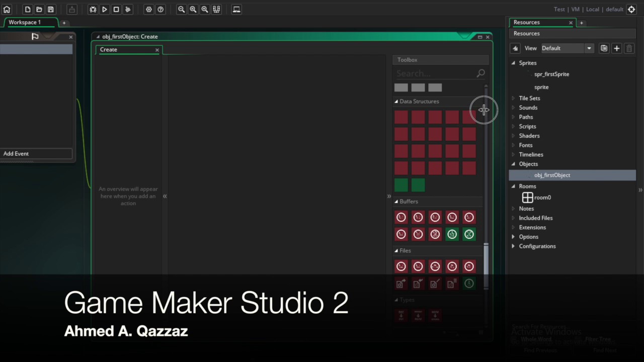Image resolution: width=644 pixels, height=362 pixels.
Task: Save the project with the floppy disk icon
Action: coord(51,9)
